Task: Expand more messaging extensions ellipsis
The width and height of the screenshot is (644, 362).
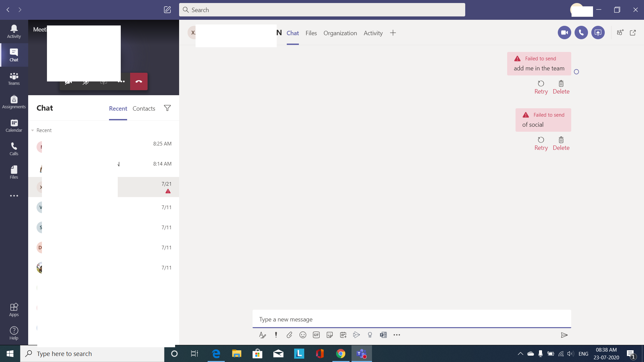Action: (396, 335)
